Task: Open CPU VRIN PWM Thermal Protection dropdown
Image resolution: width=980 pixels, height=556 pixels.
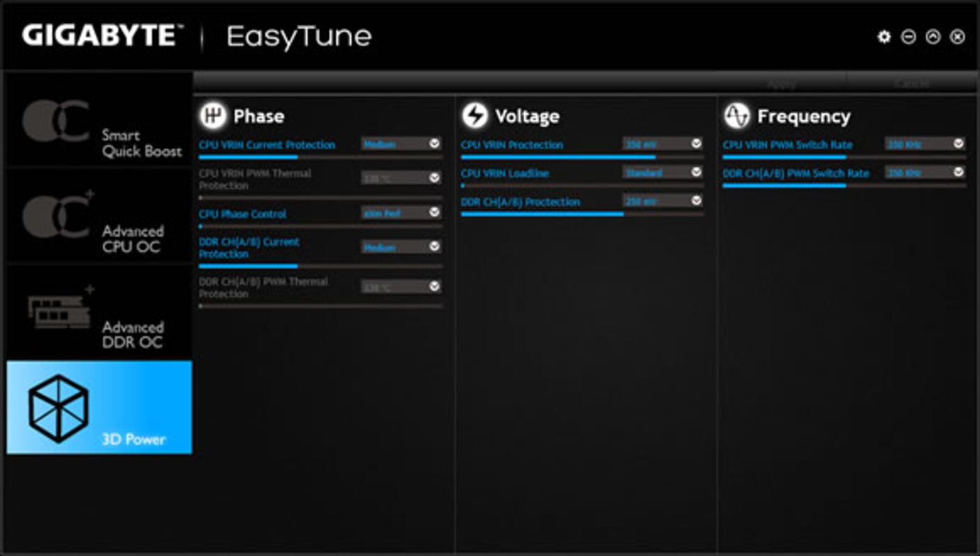Action: [x=401, y=178]
